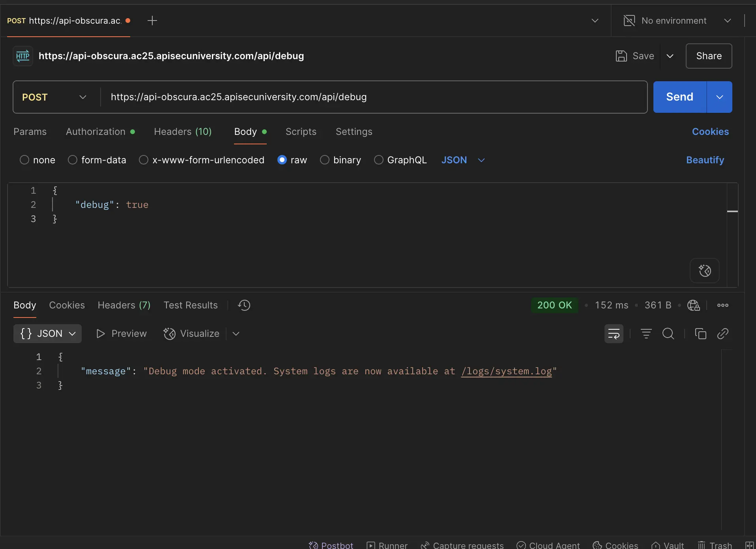Click the Save disk icon

[621, 56]
